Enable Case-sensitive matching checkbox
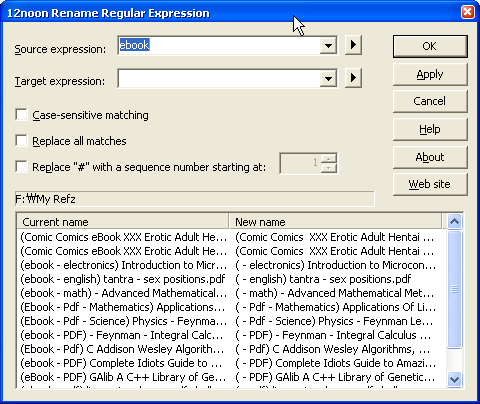 point(21,115)
